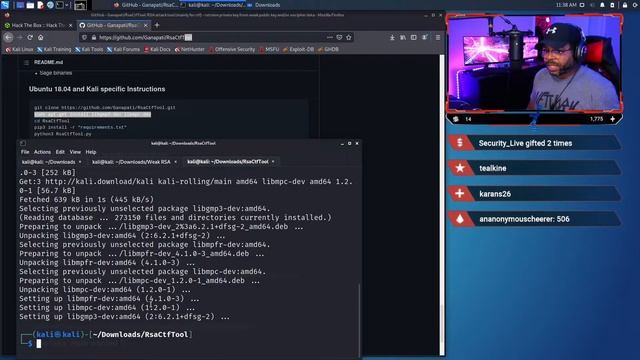Open the Kali Training bookmark
The height and width of the screenshot is (360, 640).
[x=54, y=49]
